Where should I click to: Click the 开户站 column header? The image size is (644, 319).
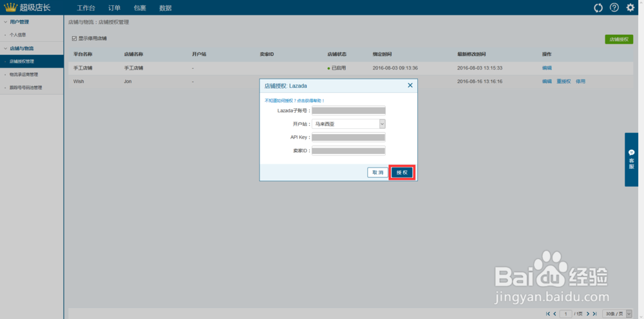pyautogui.click(x=199, y=54)
